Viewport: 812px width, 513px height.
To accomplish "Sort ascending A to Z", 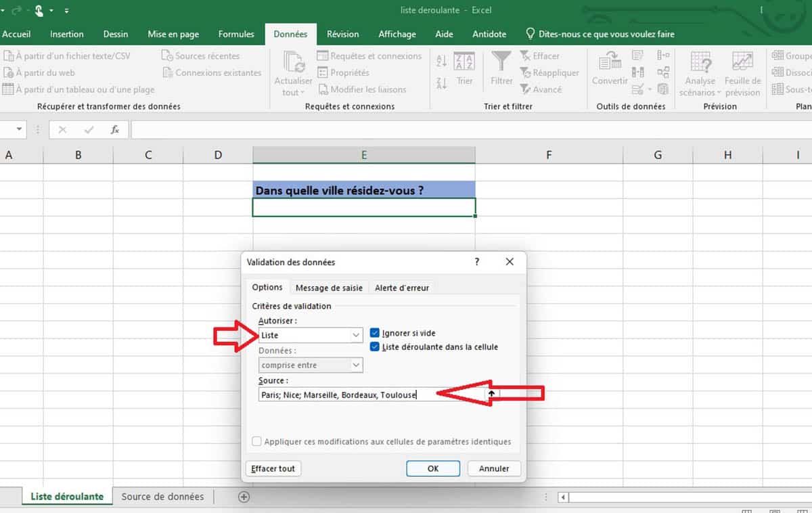I will [442, 61].
